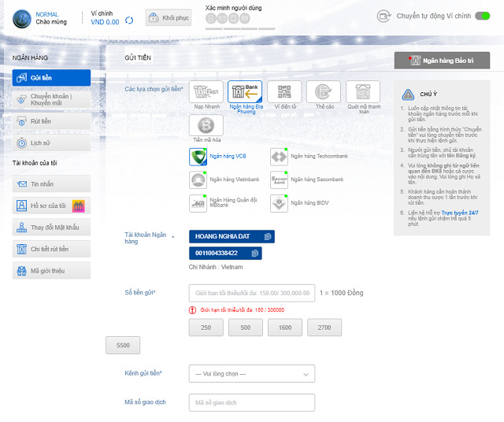Click the profile avatar logo
The width and height of the screenshot is (504, 422).
(21, 19)
